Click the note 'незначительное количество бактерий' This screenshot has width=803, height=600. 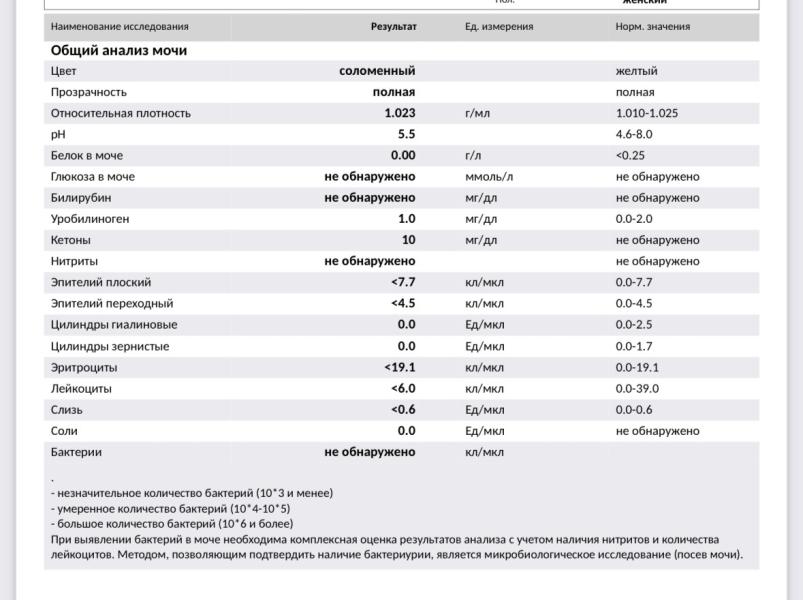(192, 493)
